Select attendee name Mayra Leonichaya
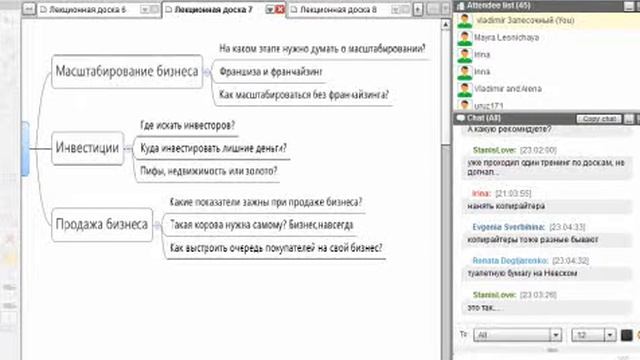This screenshot has height=360, width=640. point(506,38)
